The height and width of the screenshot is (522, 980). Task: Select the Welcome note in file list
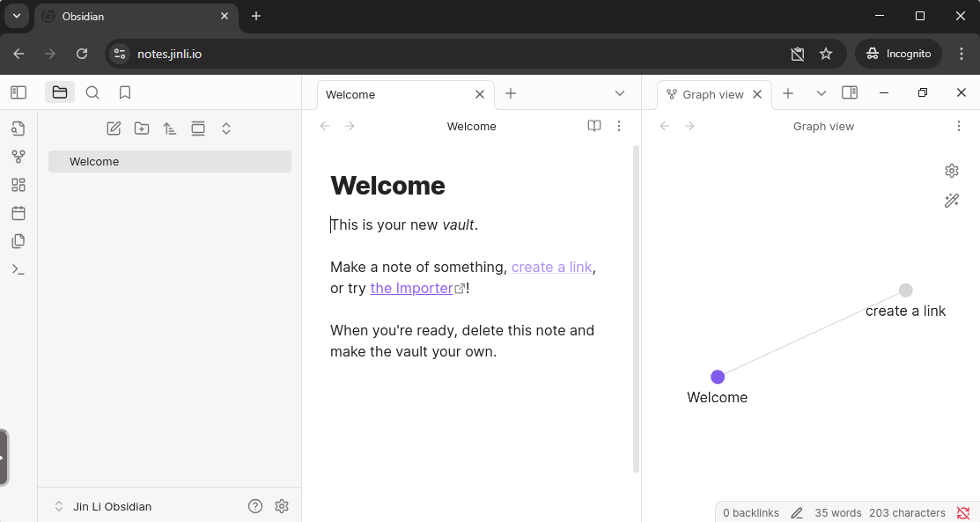[170, 161]
